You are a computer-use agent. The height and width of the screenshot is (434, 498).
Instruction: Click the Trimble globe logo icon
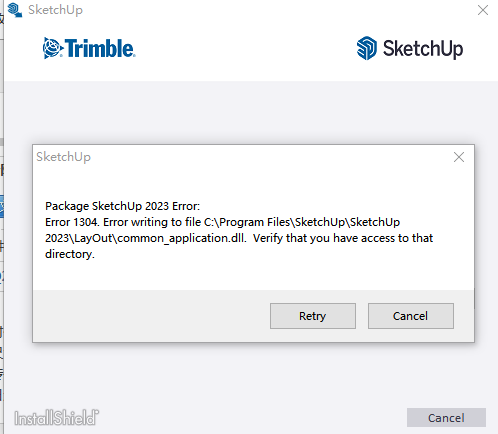tap(53, 48)
